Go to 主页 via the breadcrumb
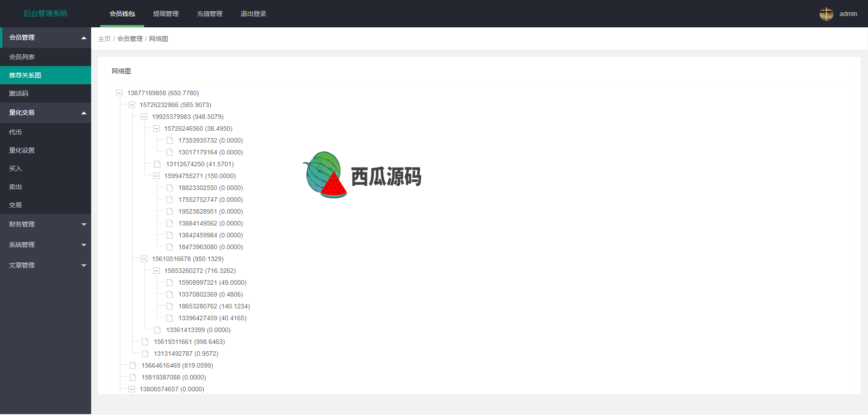868x415 pixels. pos(104,39)
